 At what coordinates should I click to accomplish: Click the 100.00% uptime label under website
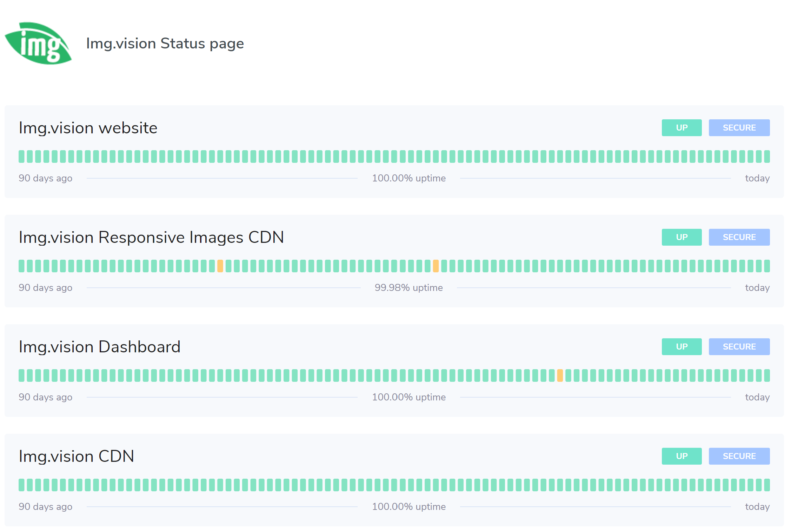[409, 178]
